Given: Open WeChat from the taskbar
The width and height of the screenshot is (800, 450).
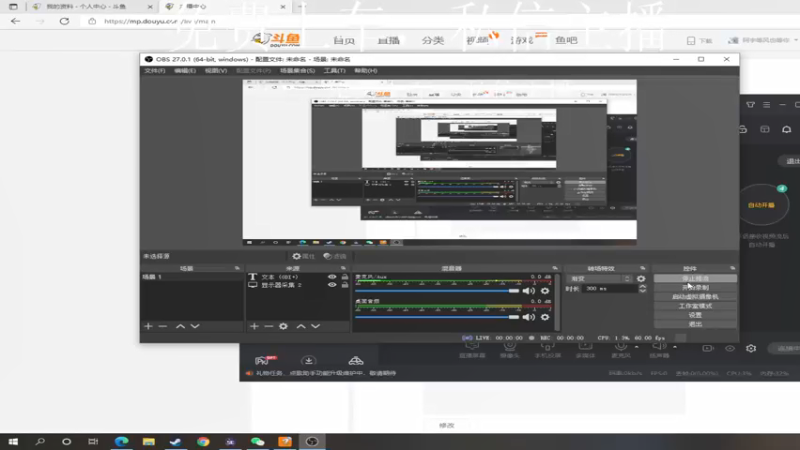Looking at the screenshot, I should pos(258,442).
